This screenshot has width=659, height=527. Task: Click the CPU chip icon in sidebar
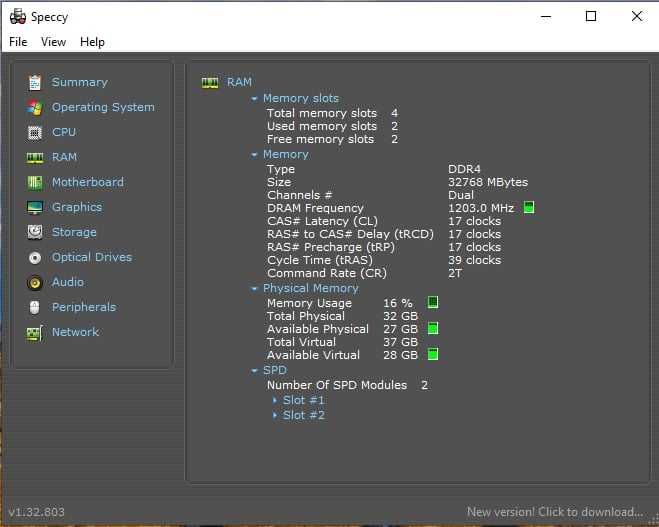[35, 133]
